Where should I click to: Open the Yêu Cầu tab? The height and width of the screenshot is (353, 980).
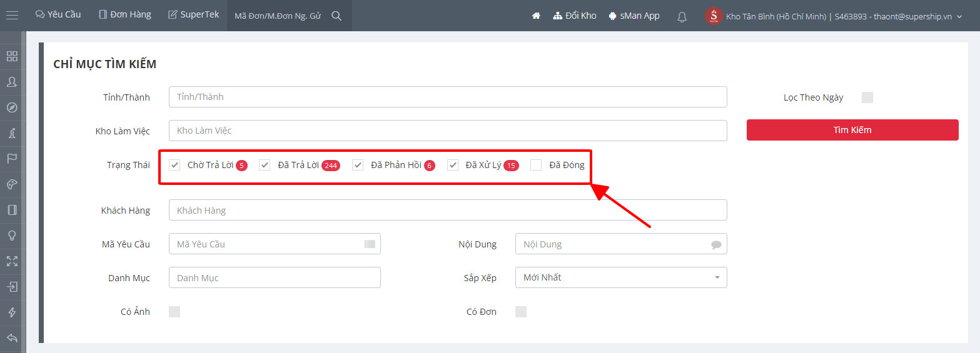pos(58,14)
